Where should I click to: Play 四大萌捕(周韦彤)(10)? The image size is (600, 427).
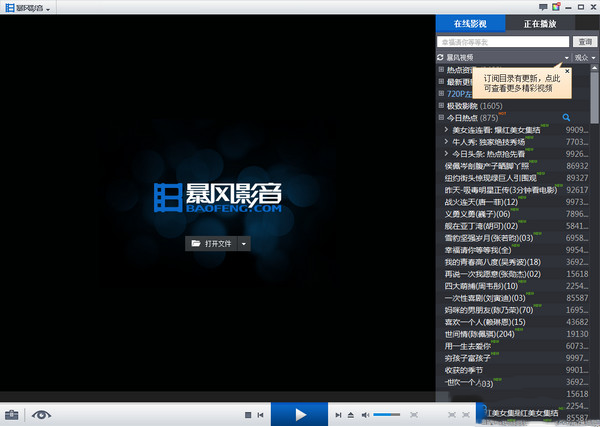point(481,286)
